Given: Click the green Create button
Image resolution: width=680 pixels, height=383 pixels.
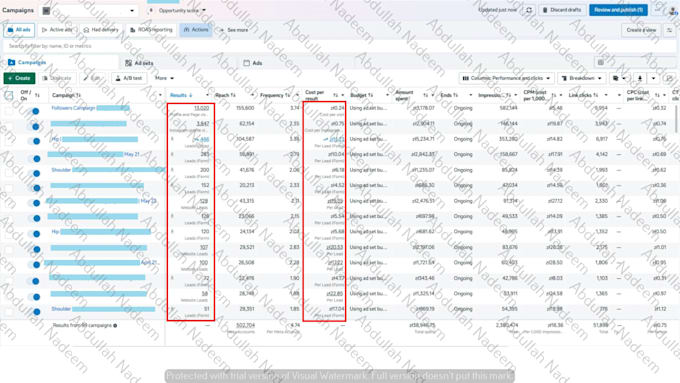Looking at the screenshot, I should (20, 78).
